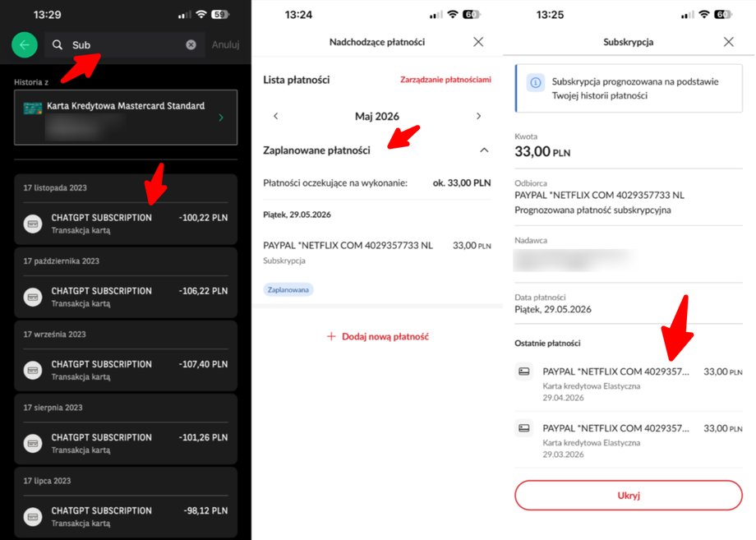The image size is (756, 540).
Task: Open Zarządzanie płatnościami link
Action: [445, 80]
